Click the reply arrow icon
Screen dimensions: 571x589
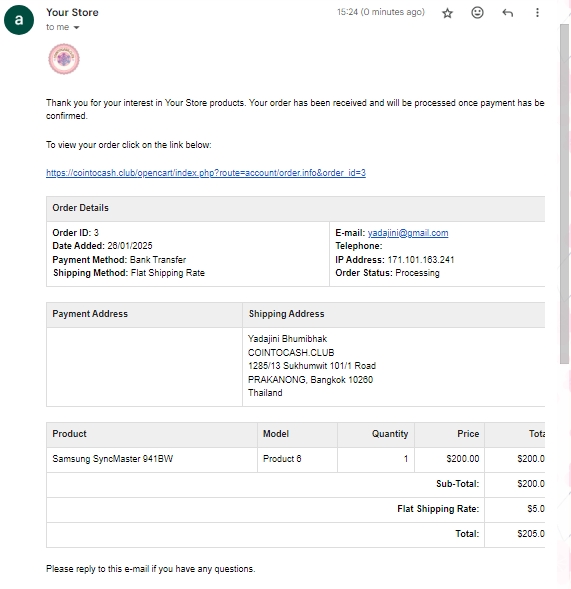click(x=507, y=13)
